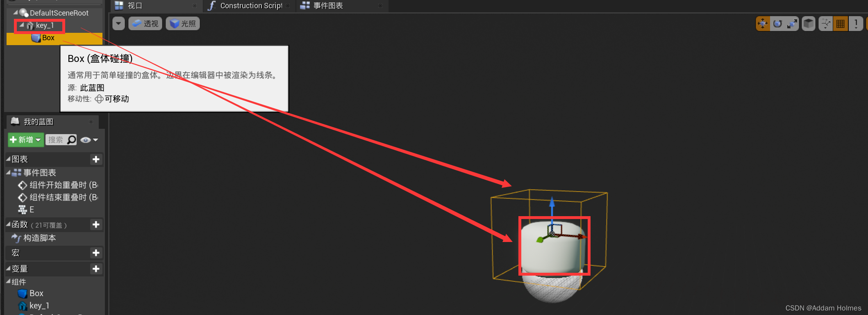Collapse the 组件 components variables group
The image size is (868, 315).
8,281
